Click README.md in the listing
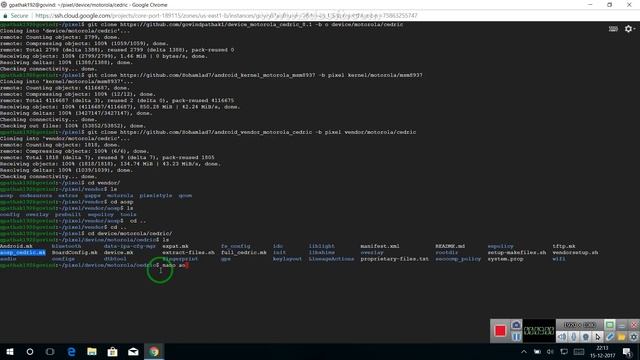Image resolution: width=640 pixels, height=360 pixels. [450, 246]
